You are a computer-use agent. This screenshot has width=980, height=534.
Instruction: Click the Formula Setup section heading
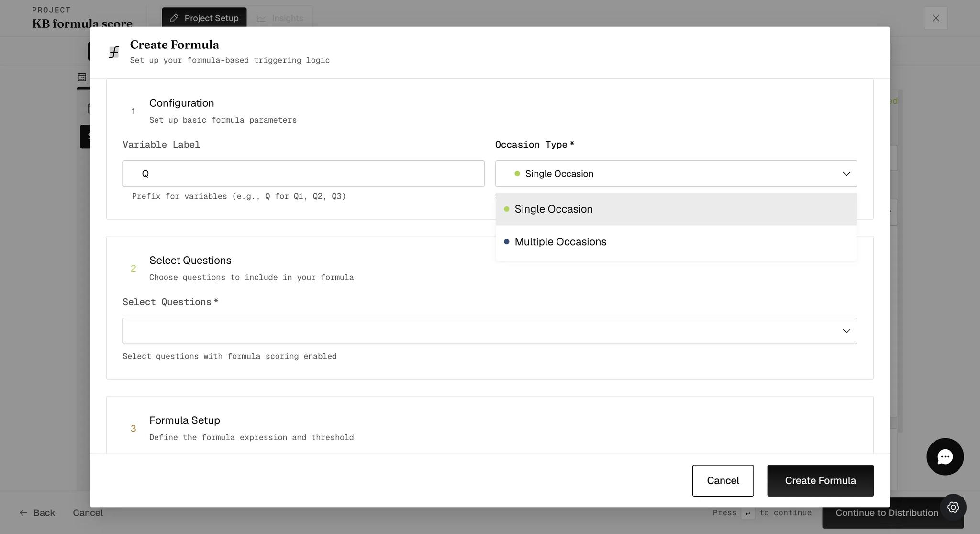pyautogui.click(x=185, y=420)
